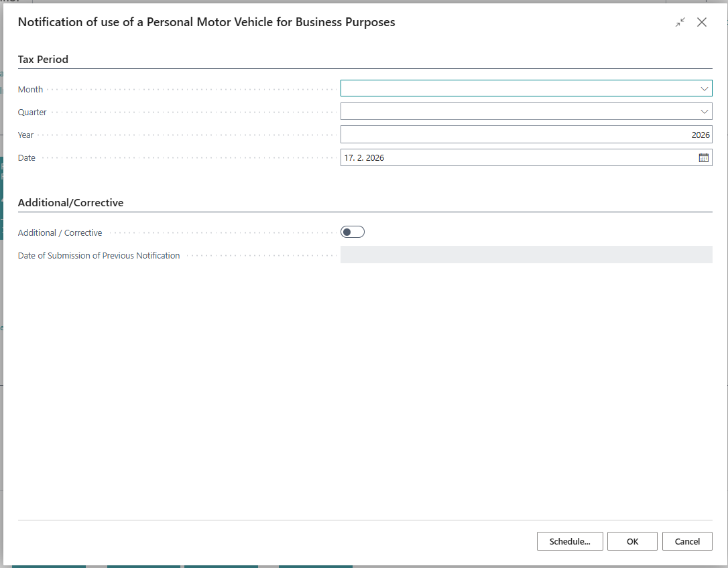Click the Year field showing 2026

click(x=526, y=135)
